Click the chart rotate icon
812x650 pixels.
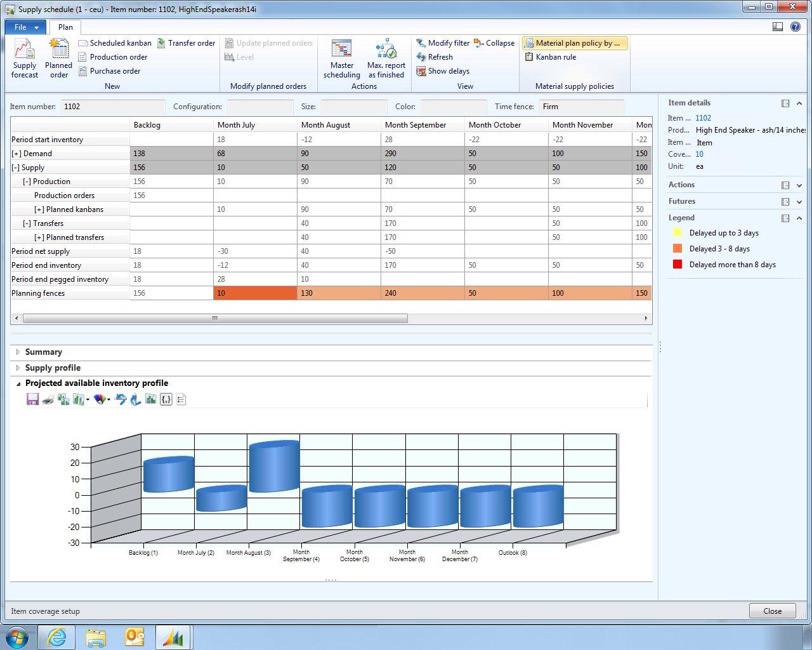coord(136,399)
